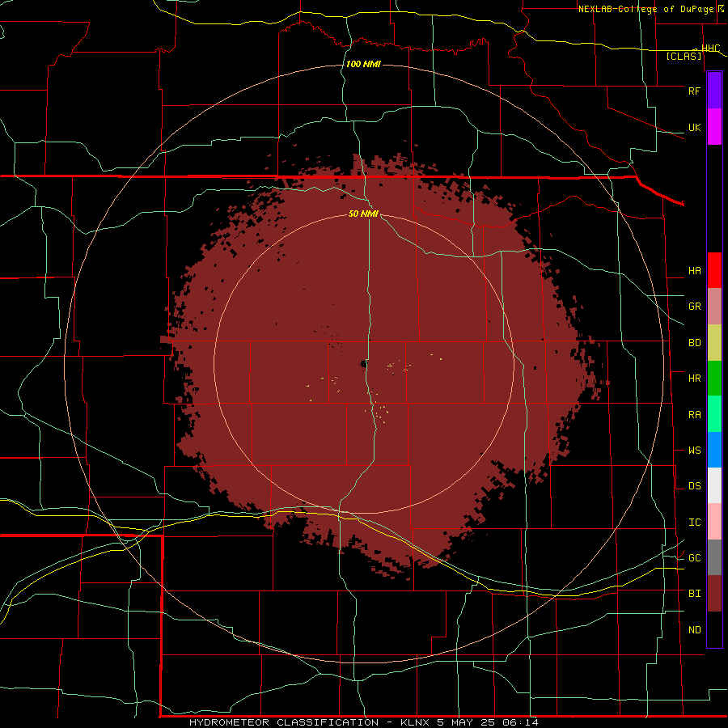The height and width of the screenshot is (728, 728).
Task: Click the HYDROMETEOR CLASSIFICATION title text
Action: pyautogui.click(x=284, y=722)
